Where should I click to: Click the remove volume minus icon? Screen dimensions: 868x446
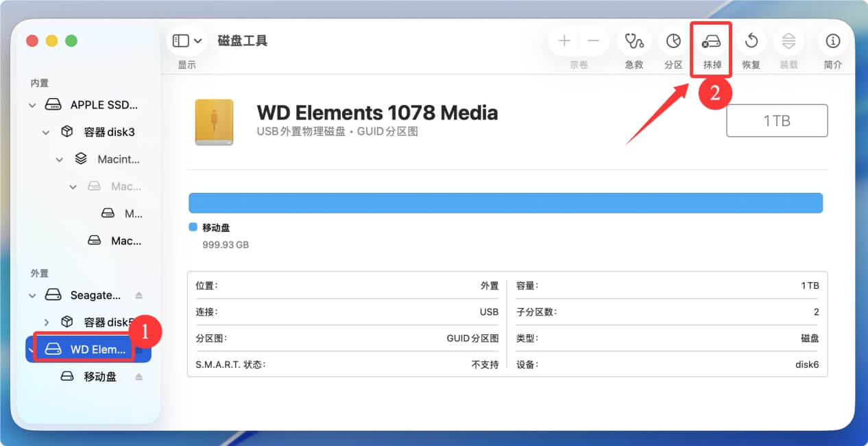(x=594, y=41)
